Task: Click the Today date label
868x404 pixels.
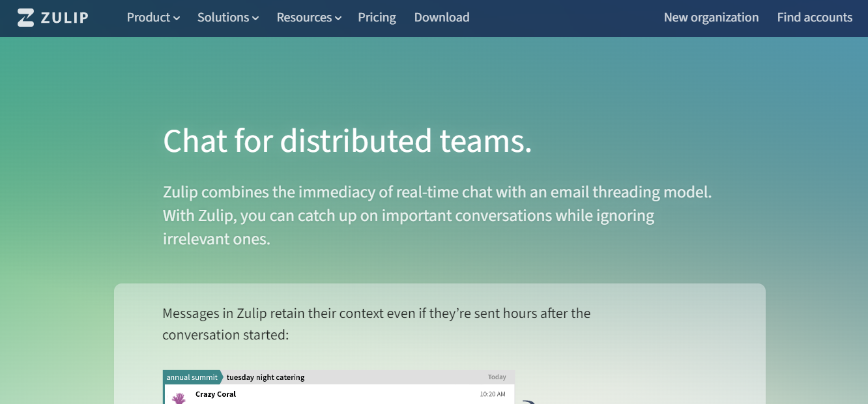Action: click(497, 377)
